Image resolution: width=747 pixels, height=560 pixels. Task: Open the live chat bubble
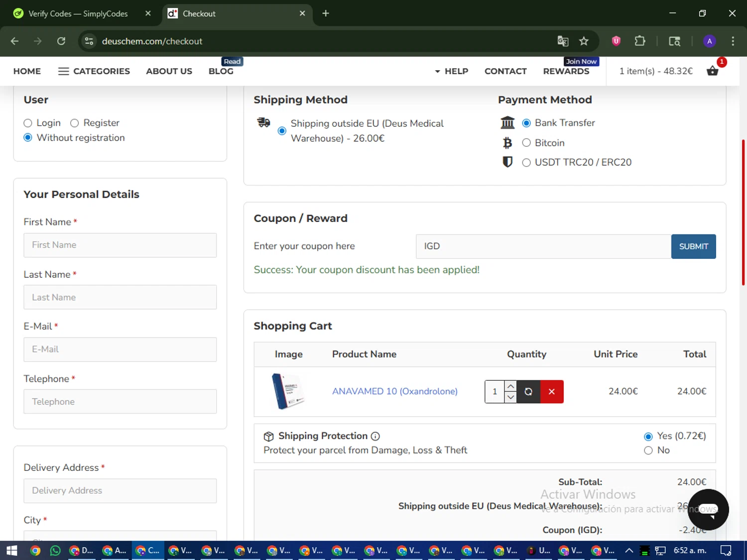(708, 509)
